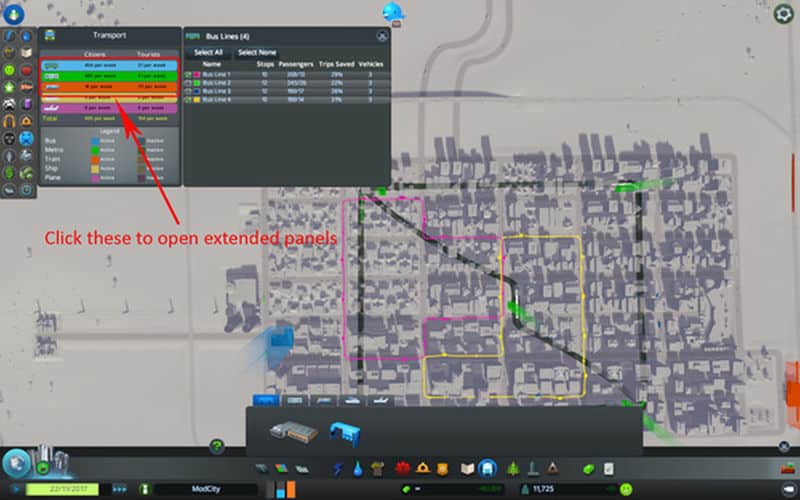800x500 pixels.
Task: Select the bus depot building thumbnail
Action: click(293, 431)
